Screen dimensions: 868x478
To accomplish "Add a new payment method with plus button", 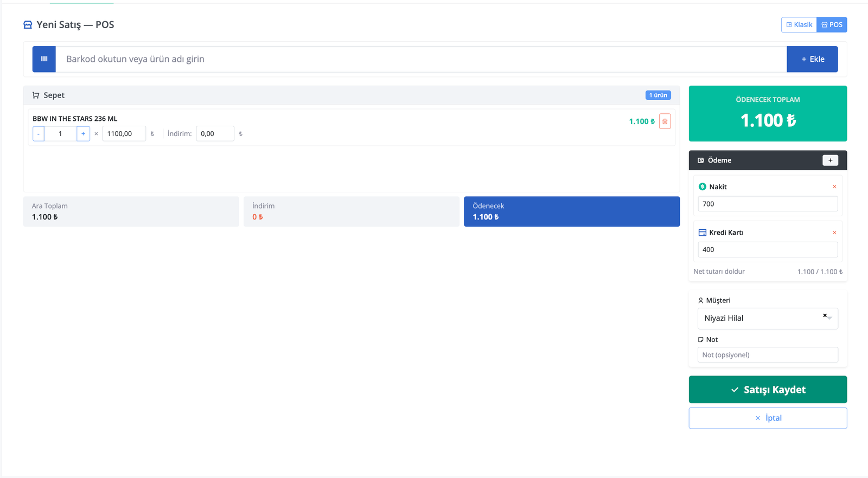I will coord(830,160).
